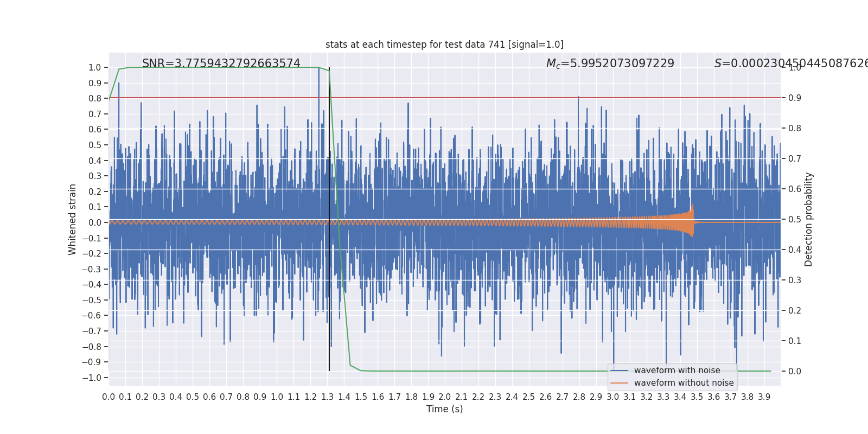The height and width of the screenshot is (434, 868).
Task: Click the x-axis tick label 3.0
Action: click(x=613, y=397)
